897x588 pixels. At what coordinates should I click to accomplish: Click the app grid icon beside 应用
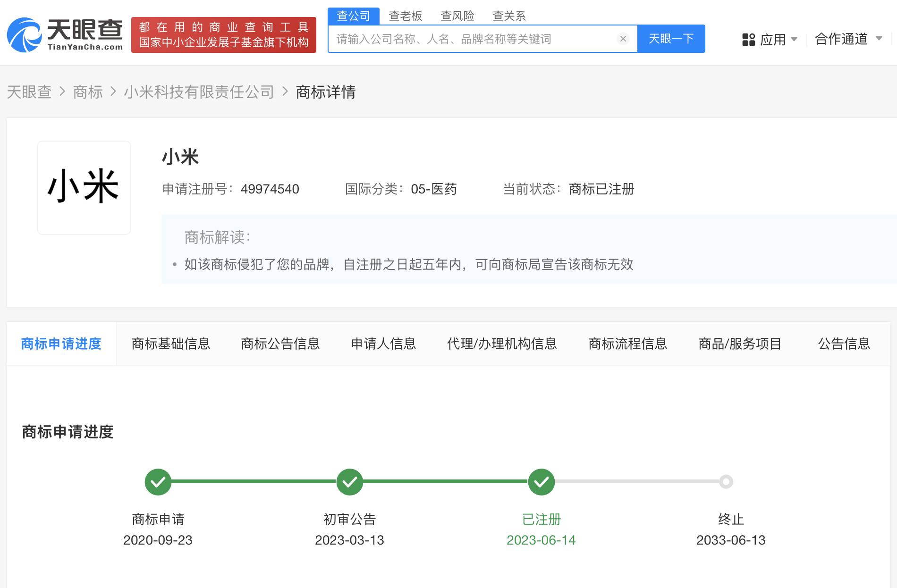748,40
